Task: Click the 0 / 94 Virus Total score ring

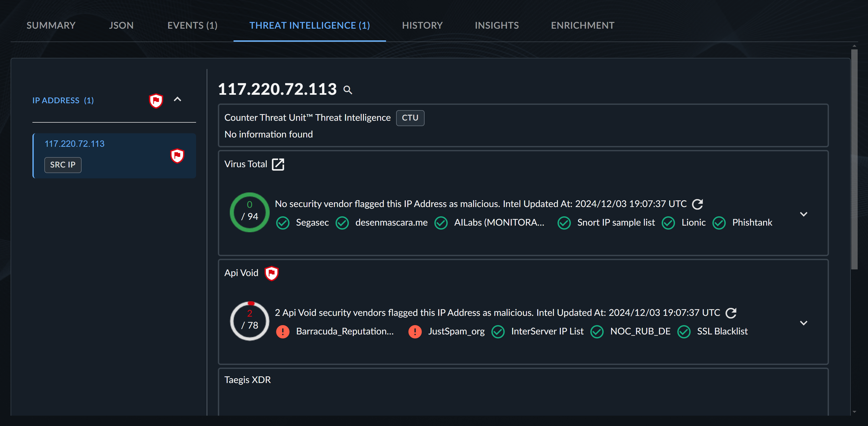Action: [249, 212]
